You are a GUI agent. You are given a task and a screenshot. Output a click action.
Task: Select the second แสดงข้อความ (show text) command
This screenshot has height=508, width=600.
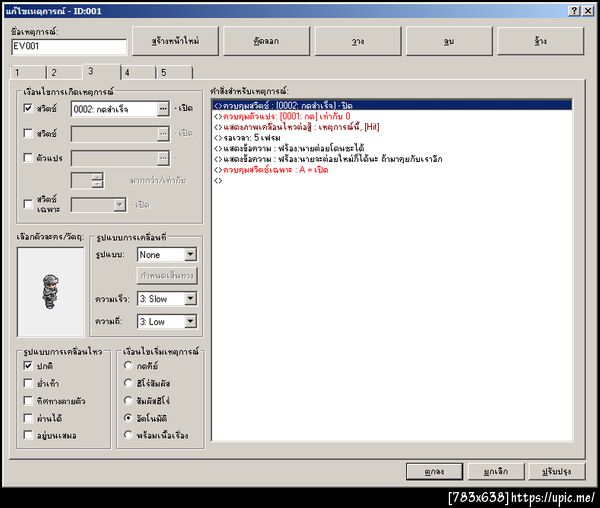click(392, 159)
